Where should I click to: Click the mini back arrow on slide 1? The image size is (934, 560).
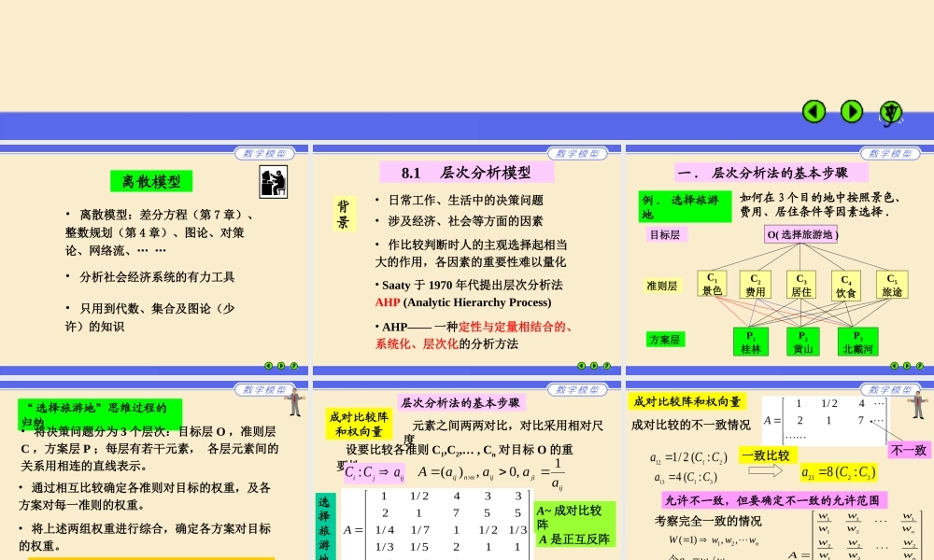point(268,365)
